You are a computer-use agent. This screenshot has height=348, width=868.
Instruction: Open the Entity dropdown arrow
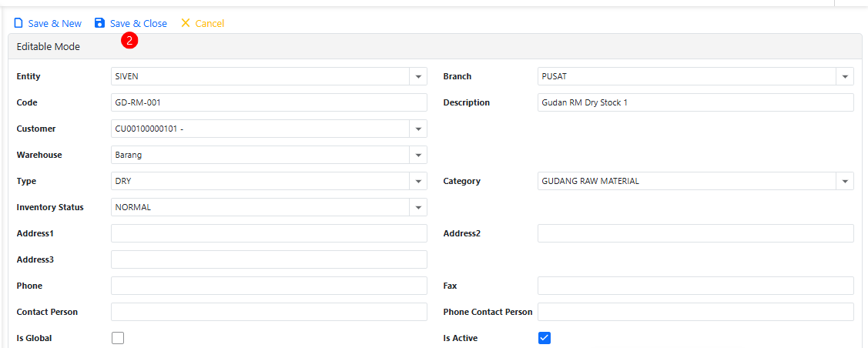(418, 76)
